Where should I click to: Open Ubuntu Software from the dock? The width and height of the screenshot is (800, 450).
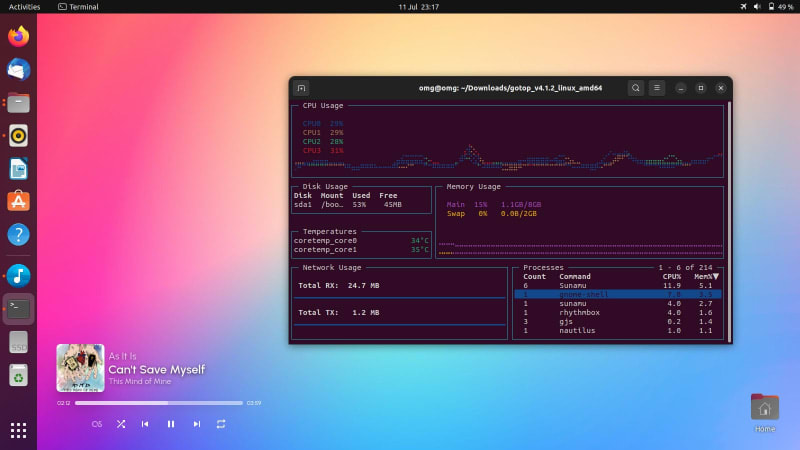tap(18, 201)
